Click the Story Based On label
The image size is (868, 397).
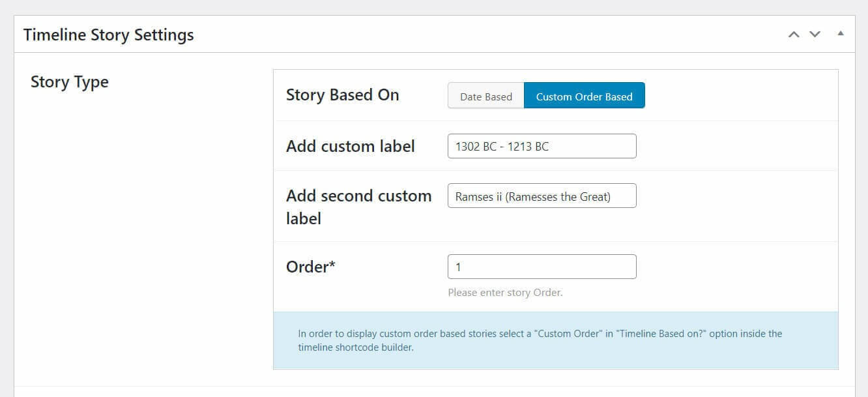pyautogui.click(x=342, y=95)
